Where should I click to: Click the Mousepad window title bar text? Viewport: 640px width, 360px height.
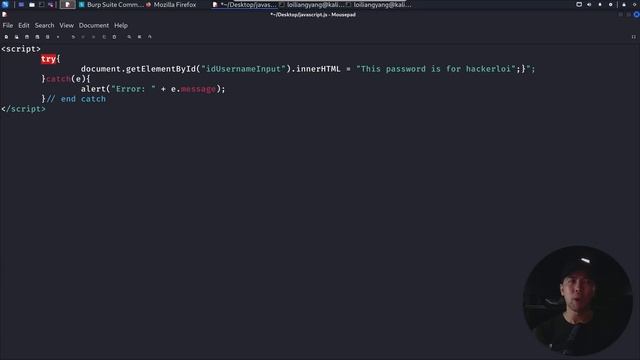[x=313, y=14]
